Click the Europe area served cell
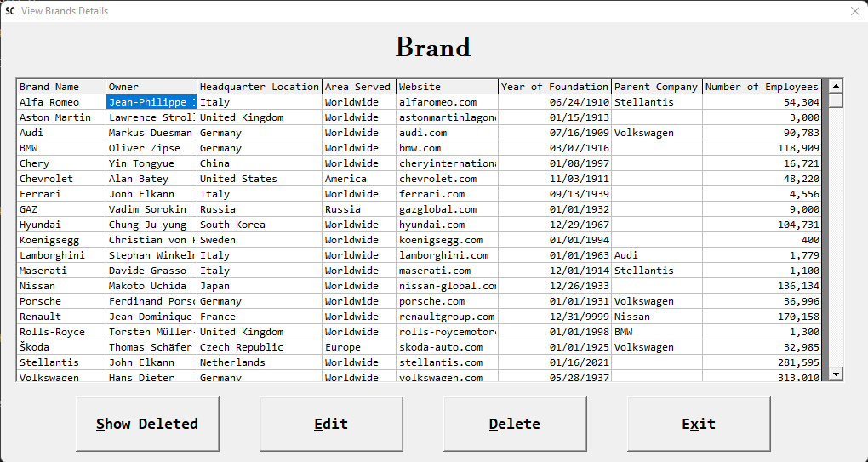 tap(360, 347)
